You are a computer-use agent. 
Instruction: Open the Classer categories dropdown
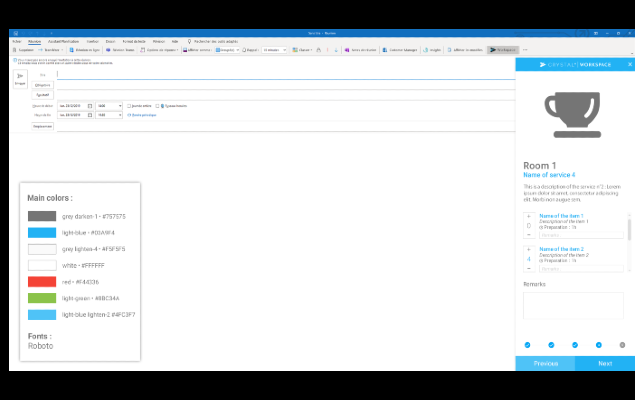pos(311,50)
